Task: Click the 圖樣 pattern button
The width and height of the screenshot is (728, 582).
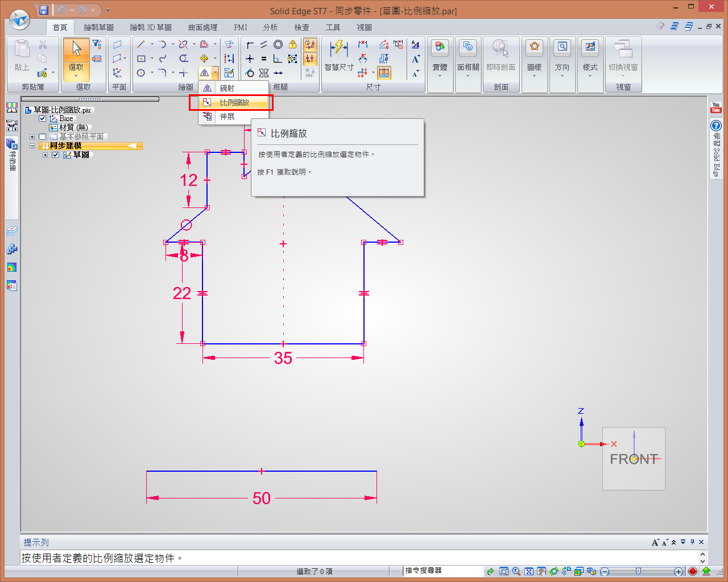Action: (x=534, y=58)
